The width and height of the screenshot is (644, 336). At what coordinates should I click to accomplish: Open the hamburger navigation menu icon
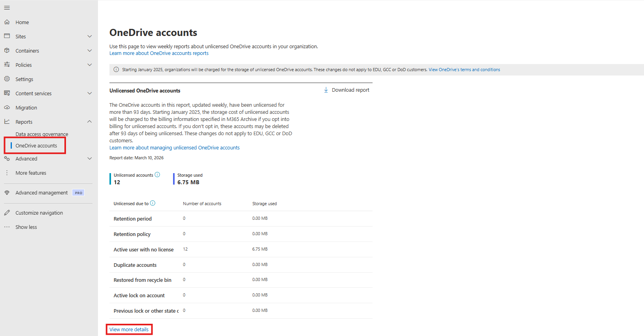(x=7, y=8)
